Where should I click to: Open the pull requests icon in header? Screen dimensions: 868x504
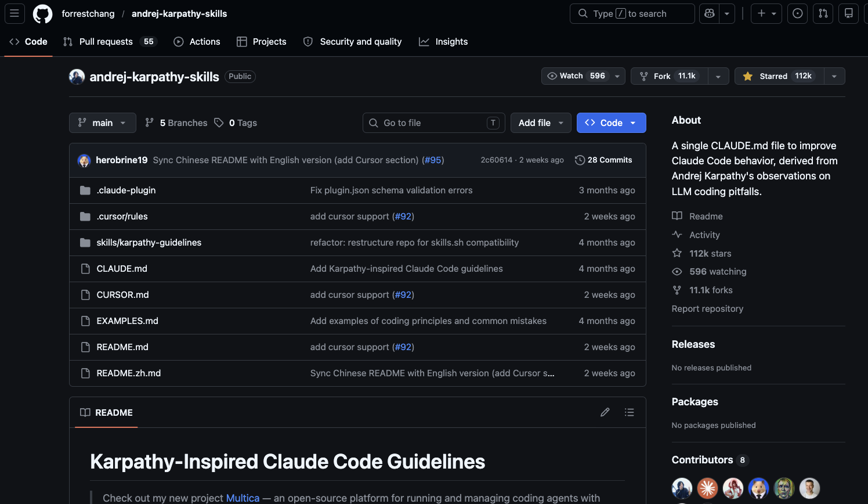point(823,13)
